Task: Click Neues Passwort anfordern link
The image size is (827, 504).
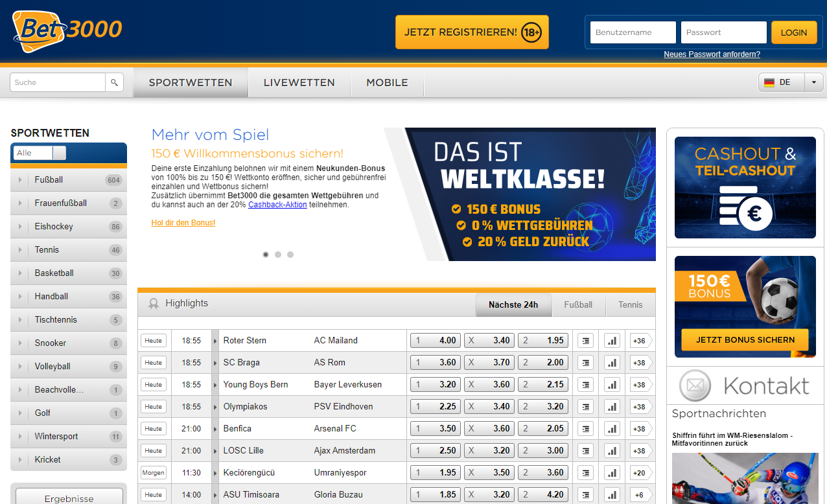Action: pos(712,54)
